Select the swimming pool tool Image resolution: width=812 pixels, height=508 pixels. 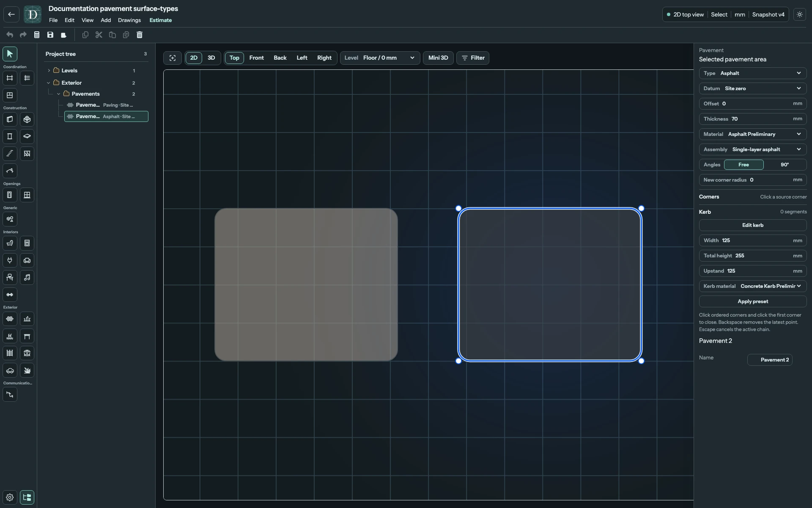pos(10,336)
